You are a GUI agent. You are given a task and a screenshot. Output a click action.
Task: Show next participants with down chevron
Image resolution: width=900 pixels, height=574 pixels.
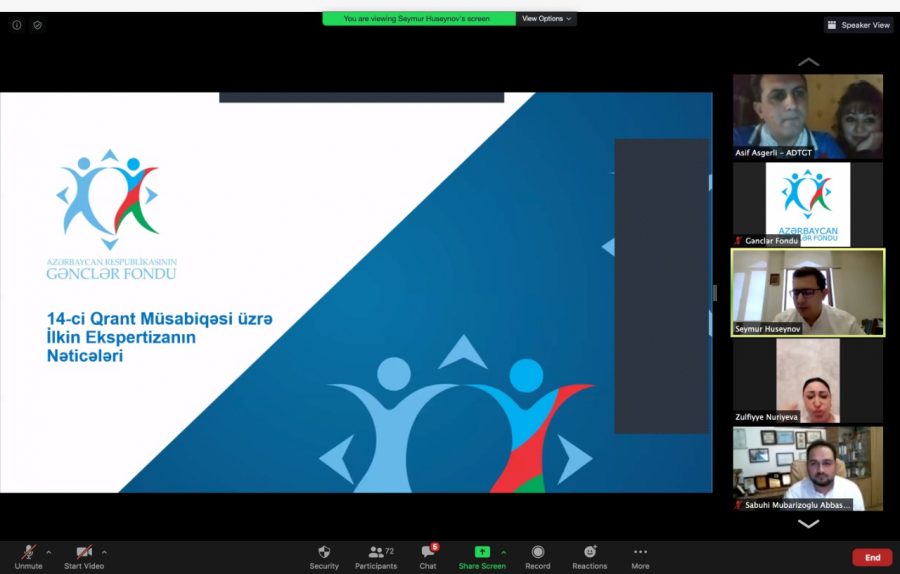808,523
